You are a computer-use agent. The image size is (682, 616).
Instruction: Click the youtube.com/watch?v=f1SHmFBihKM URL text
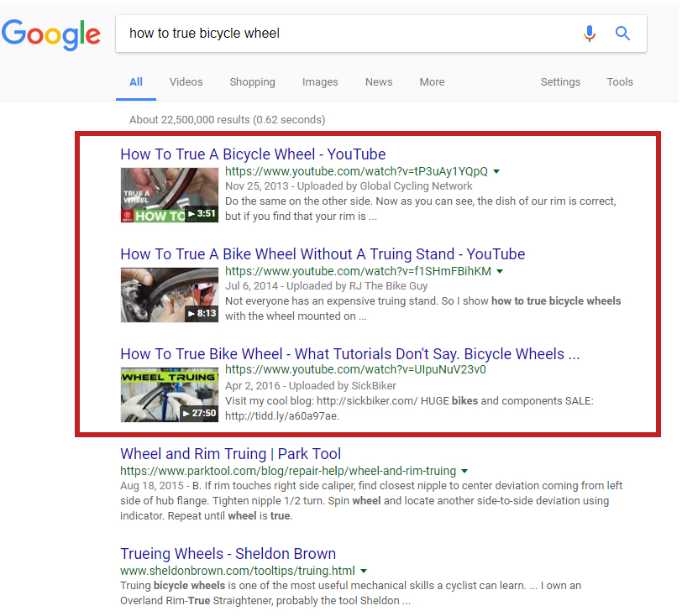[x=358, y=272]
